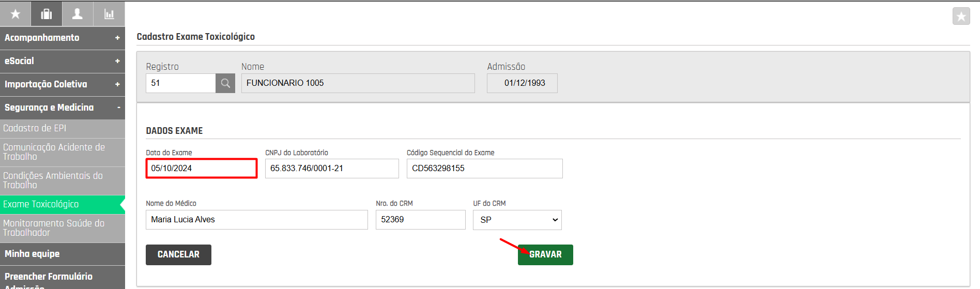Open Comunicação Acidente de Trabalho item
This screenshot has height=289, width=980.
[63, 152]
